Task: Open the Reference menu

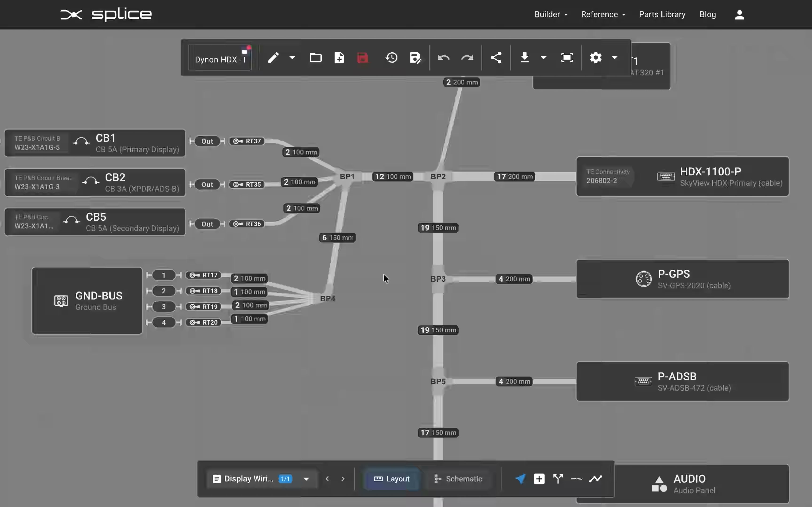Action: [x=603, y=14]
